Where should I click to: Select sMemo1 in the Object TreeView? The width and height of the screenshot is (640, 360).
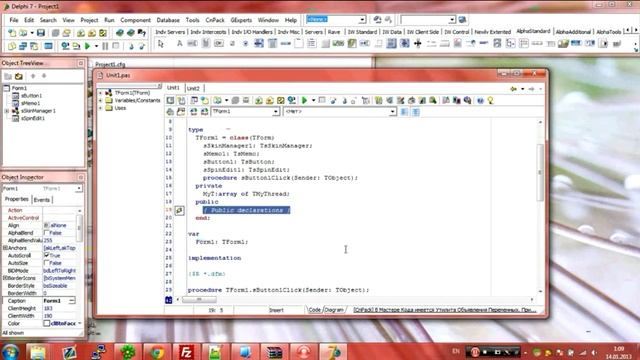(30, 103)
